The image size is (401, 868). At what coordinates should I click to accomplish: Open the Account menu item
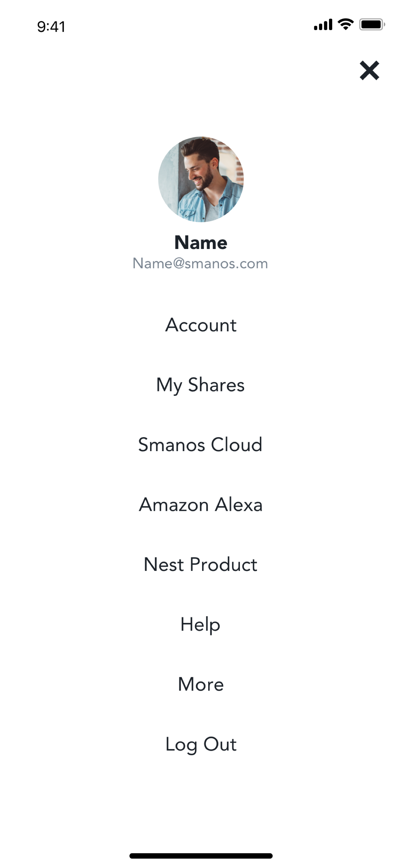(201, 325)
